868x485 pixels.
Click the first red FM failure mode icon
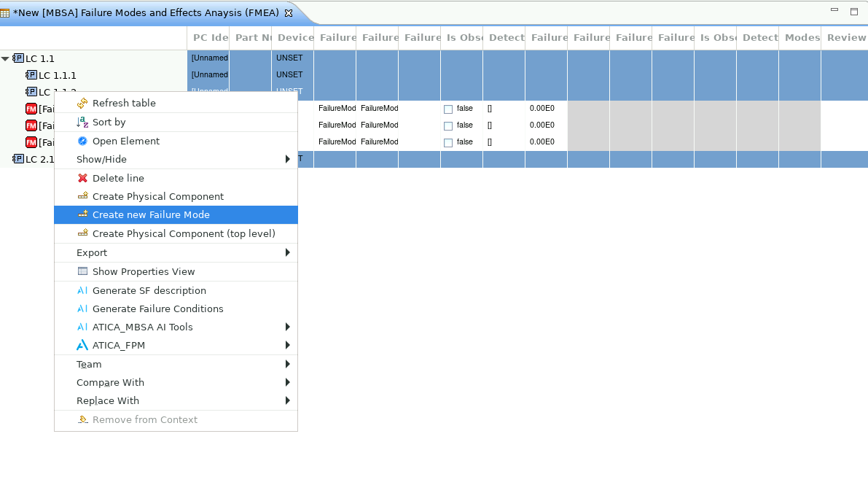click(x=31, y=109)
